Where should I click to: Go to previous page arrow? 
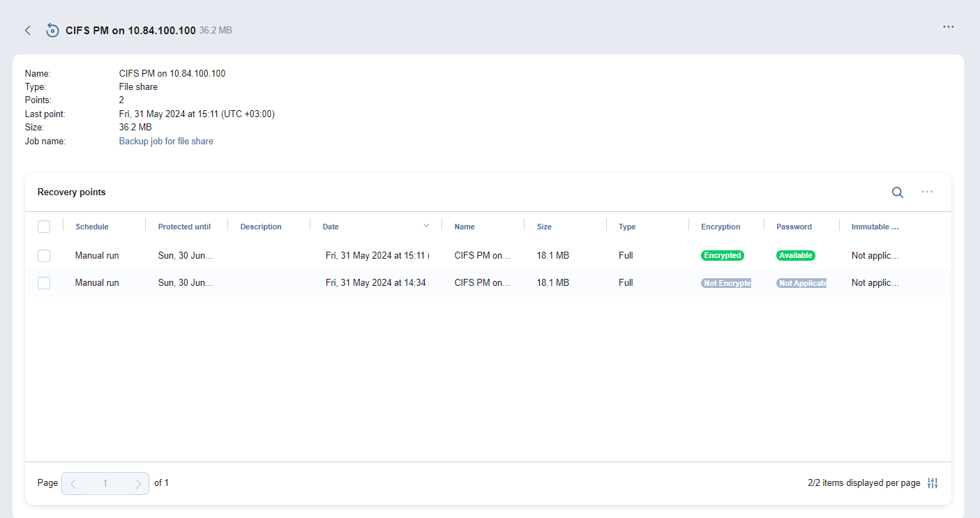[x=74, y=484]
